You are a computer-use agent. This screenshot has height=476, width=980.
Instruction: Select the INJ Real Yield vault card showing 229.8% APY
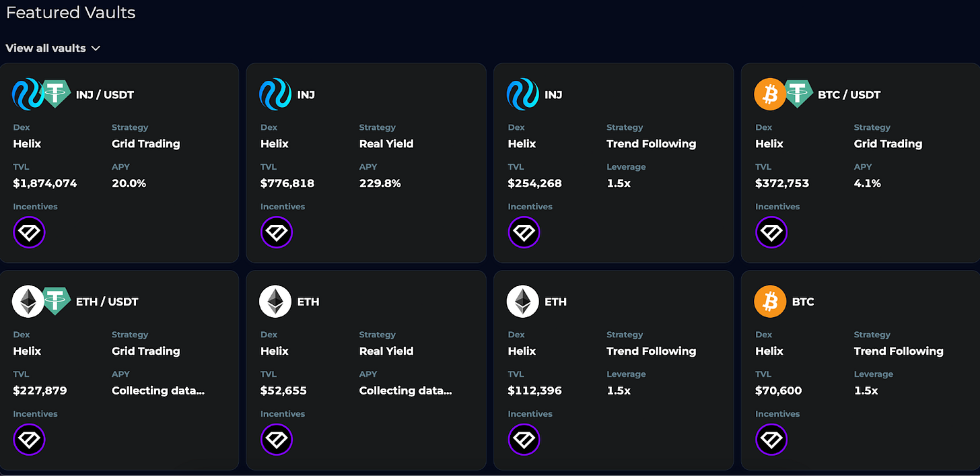pos(366,163)
